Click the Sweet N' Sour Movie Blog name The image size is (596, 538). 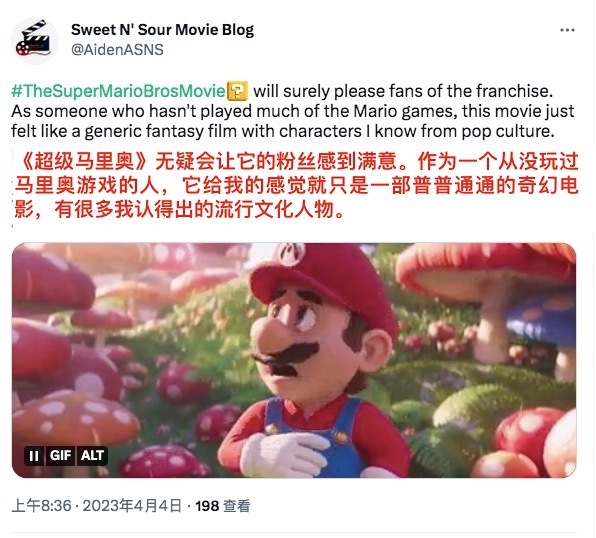[162, 30]
